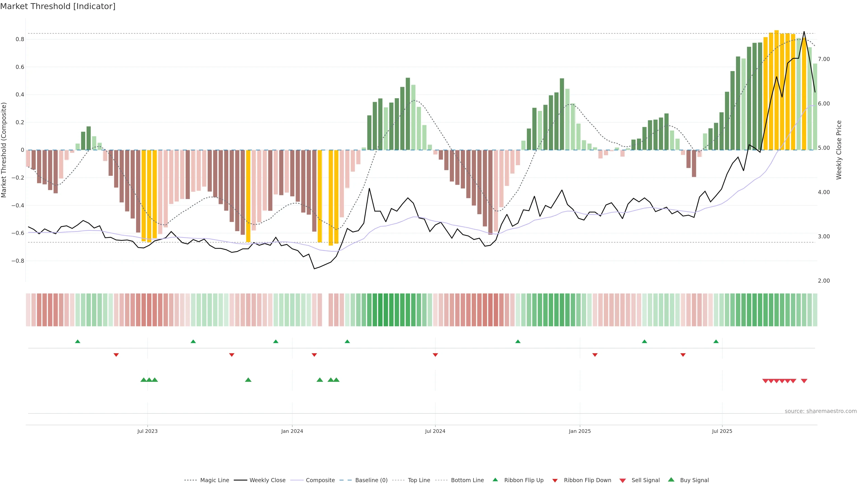Screen dimensions: 868x488
Task: Toggle the Composite legend entry
Action: (320, 480)
